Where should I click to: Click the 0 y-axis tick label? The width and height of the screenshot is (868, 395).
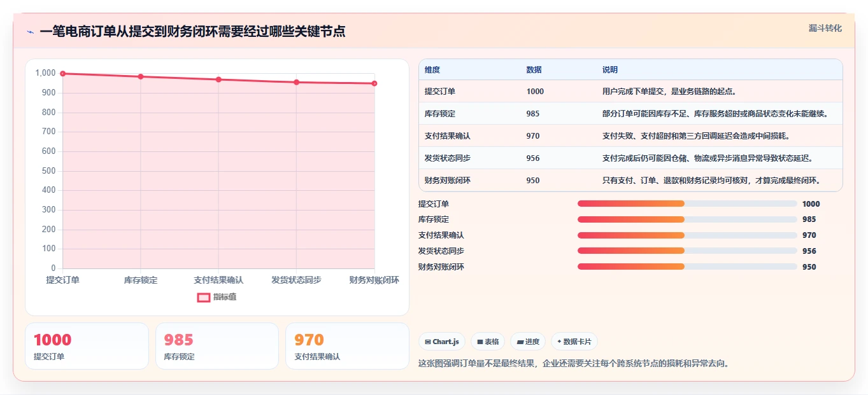pos(53,268)
